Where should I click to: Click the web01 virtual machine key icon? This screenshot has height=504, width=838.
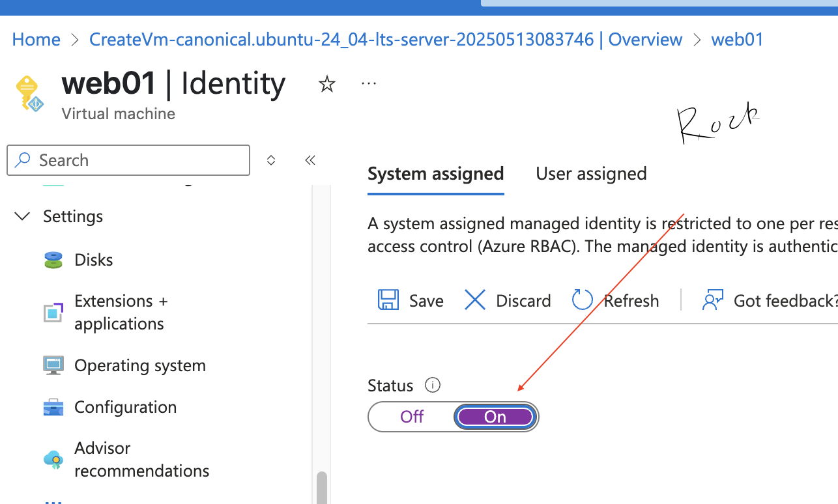click(30, 94)
